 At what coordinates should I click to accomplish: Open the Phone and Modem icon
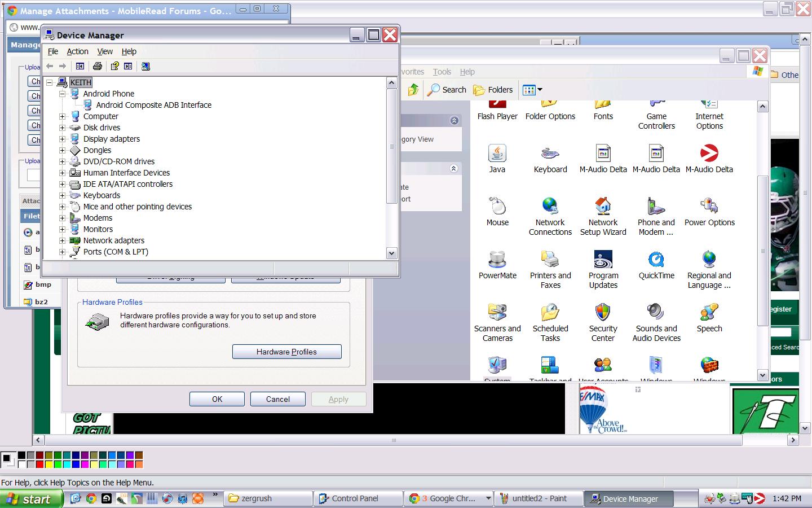pyautogui.click(x=656, y=216)
